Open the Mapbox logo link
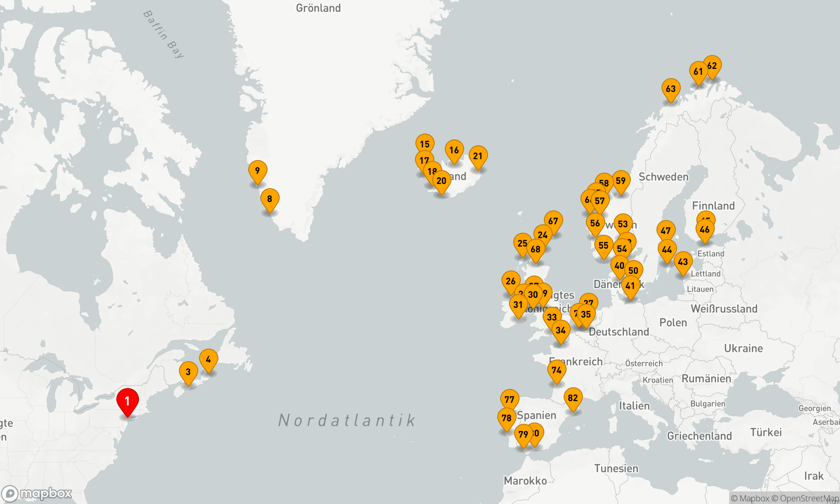 point(37,493)
